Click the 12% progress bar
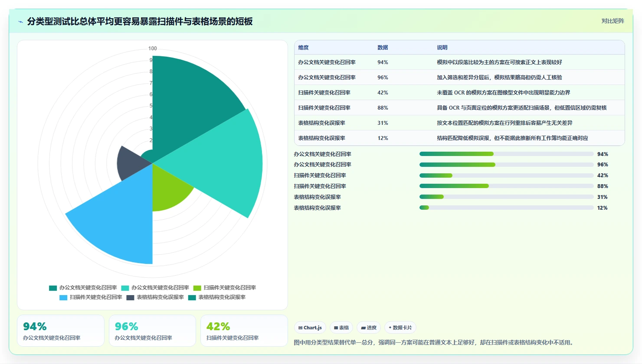This screenshot has width=642, height=364. [x=506, y=208]
